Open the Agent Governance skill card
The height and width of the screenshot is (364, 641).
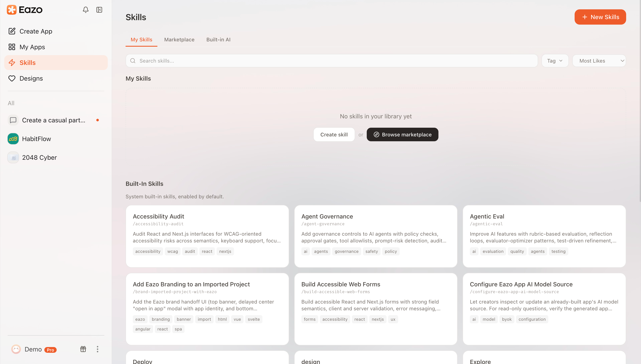[376, 236]
